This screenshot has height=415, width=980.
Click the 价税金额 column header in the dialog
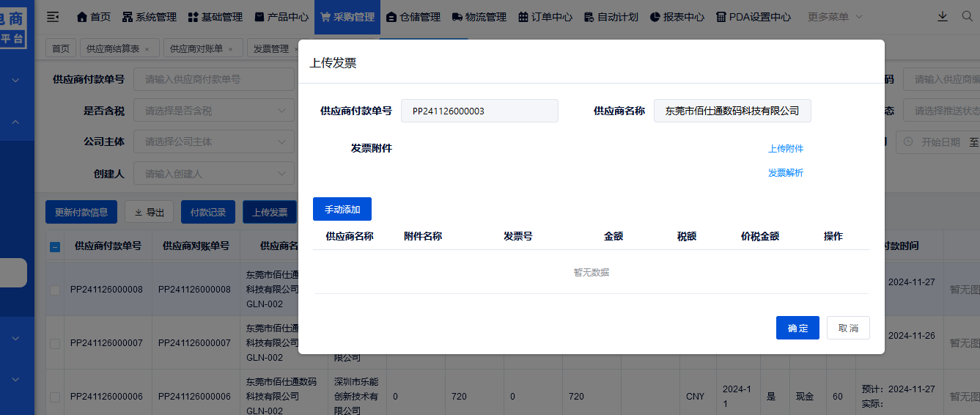(x=760, y=236)
